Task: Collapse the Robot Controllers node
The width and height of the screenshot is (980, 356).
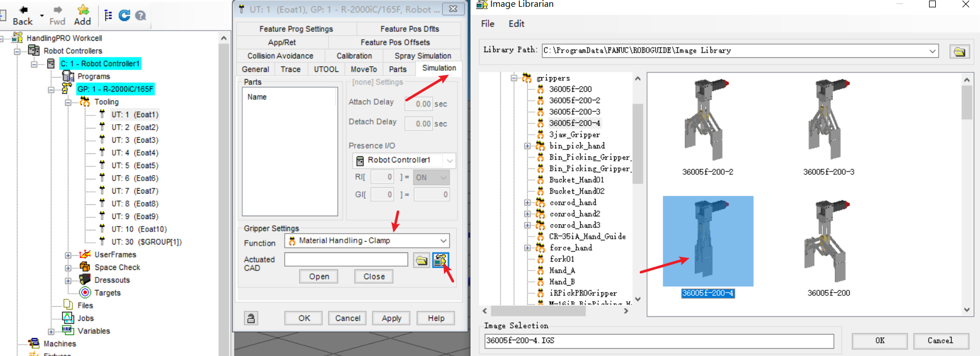Action: pos(17,52)
